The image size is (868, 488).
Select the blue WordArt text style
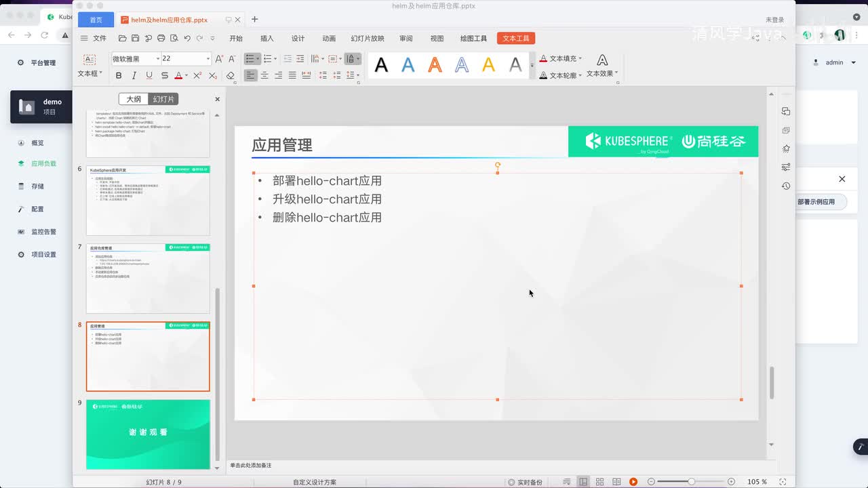408,65
